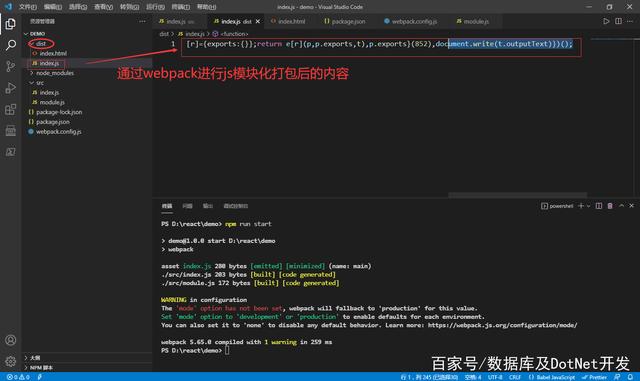640x381 pixels.
Task: Open the 编辑 (Edit) menu
Action: coord(53,7)
